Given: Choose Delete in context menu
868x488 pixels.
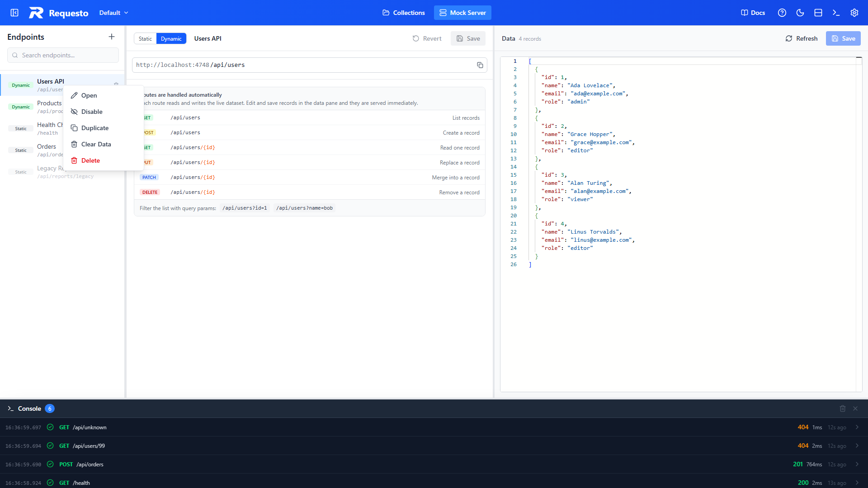Looking at the screenshot, I should (104, 160).
